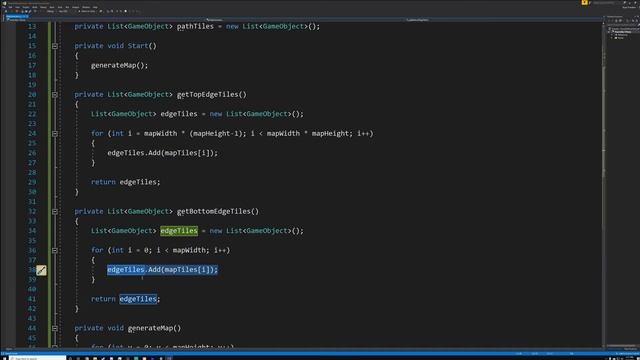Select the active blue document tab
This screenshot has height=360, width=640.
(17, 16)
